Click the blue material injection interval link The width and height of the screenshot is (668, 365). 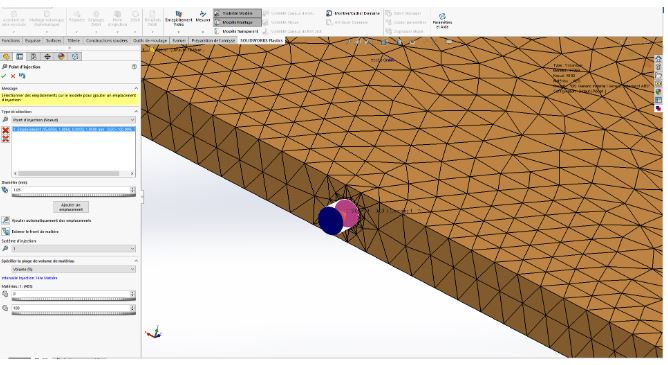point(29,278)
